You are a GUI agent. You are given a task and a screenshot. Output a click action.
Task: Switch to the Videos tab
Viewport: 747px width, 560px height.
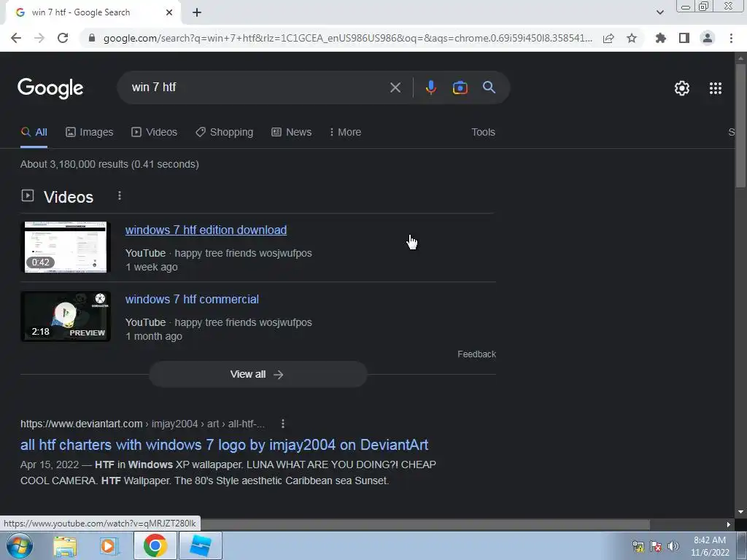tap(155, 132)
